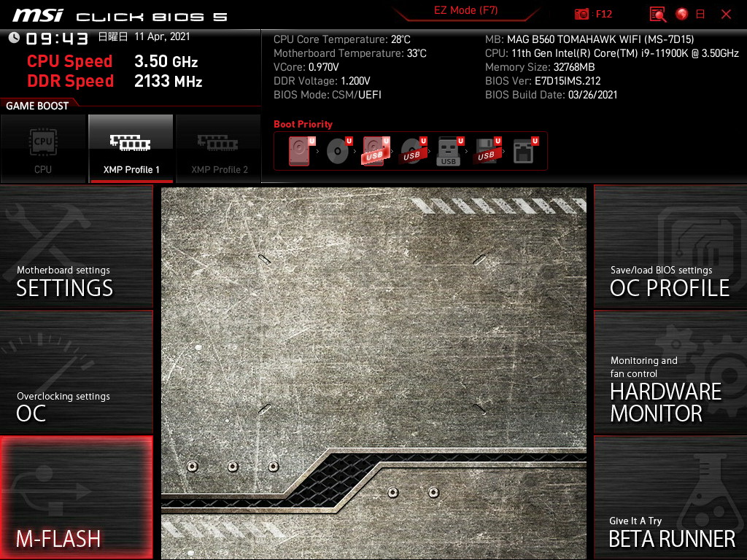Click the clock icon beside the time
747x560 pixels.
(14, 38)
